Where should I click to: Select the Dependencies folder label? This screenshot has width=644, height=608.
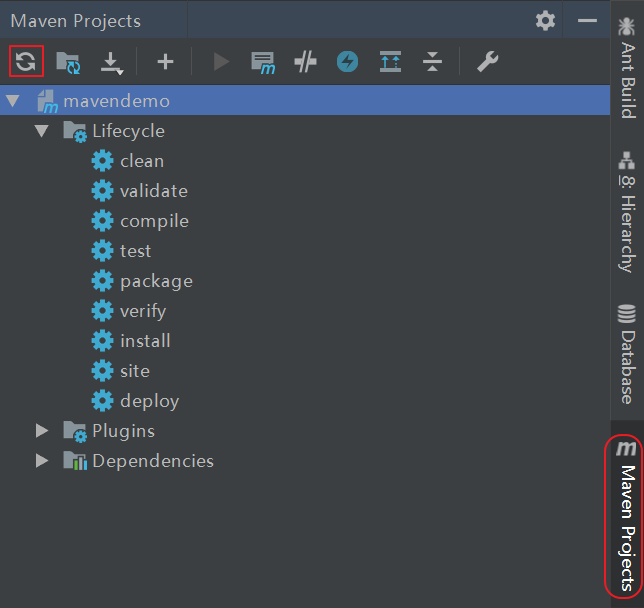click(x=153, y=461)
